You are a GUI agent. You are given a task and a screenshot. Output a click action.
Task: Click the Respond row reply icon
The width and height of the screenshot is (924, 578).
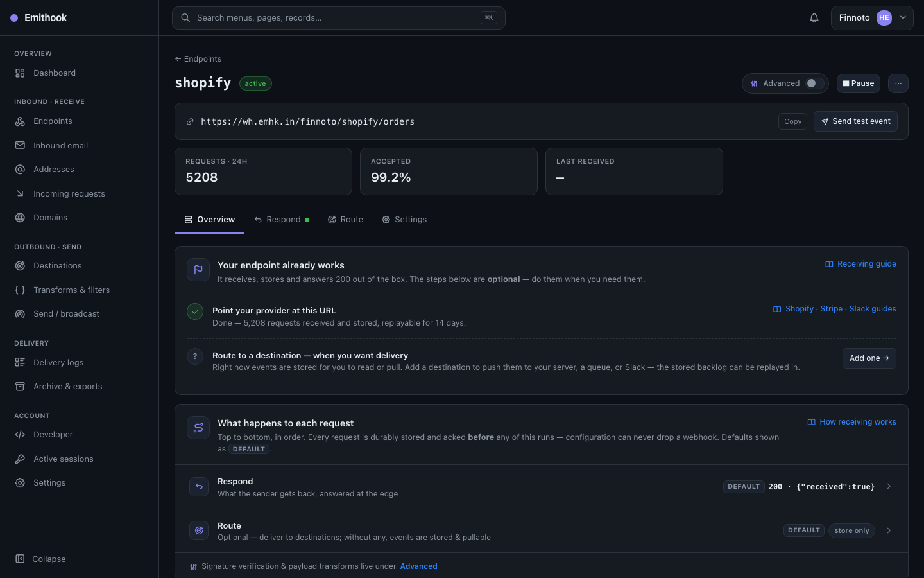pos(199,487)
